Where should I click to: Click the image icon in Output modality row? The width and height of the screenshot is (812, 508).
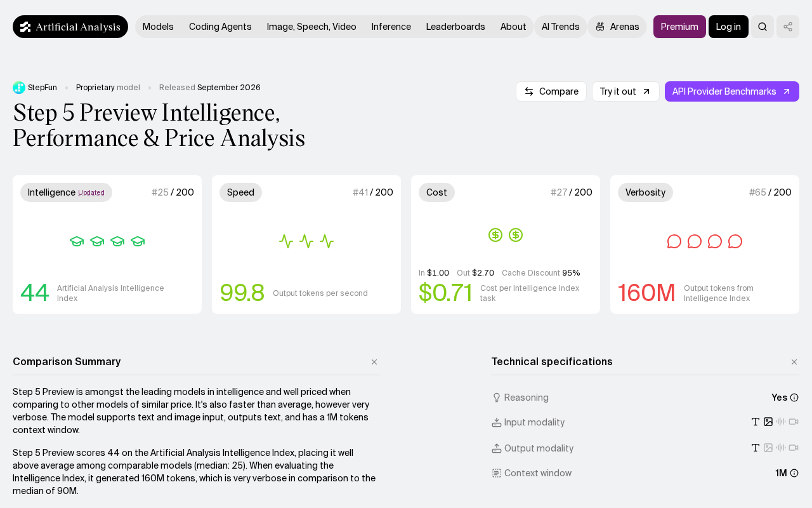pyautogui.click(x=768, y=448)
